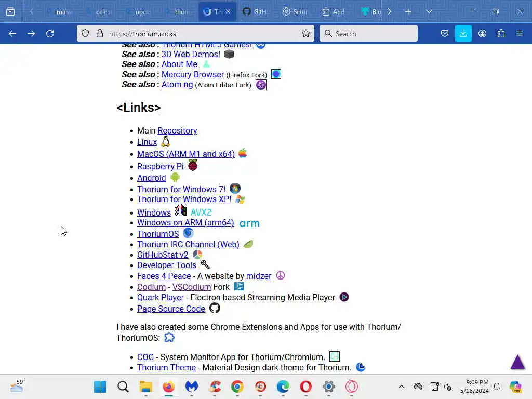532x399 pixels.
Task: Open the Faces 4 Peace link
Action: (164, 276)
